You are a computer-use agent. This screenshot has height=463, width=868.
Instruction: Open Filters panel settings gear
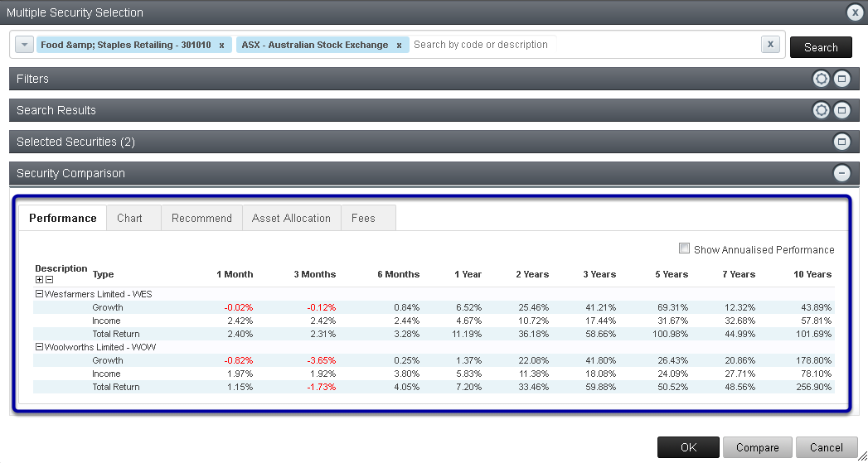point(821,80)
